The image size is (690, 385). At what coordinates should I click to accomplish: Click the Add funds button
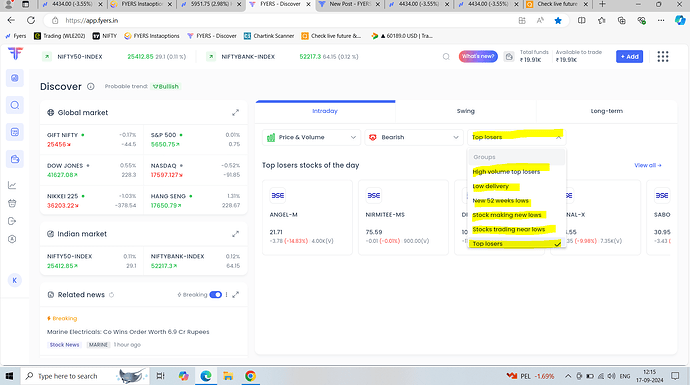(x=629, y=56)
